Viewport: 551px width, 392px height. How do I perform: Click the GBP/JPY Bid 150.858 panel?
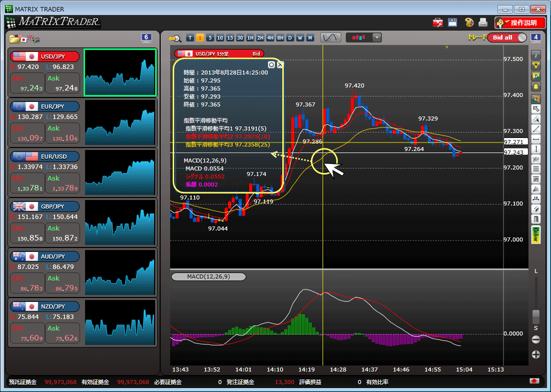point(28,233)
